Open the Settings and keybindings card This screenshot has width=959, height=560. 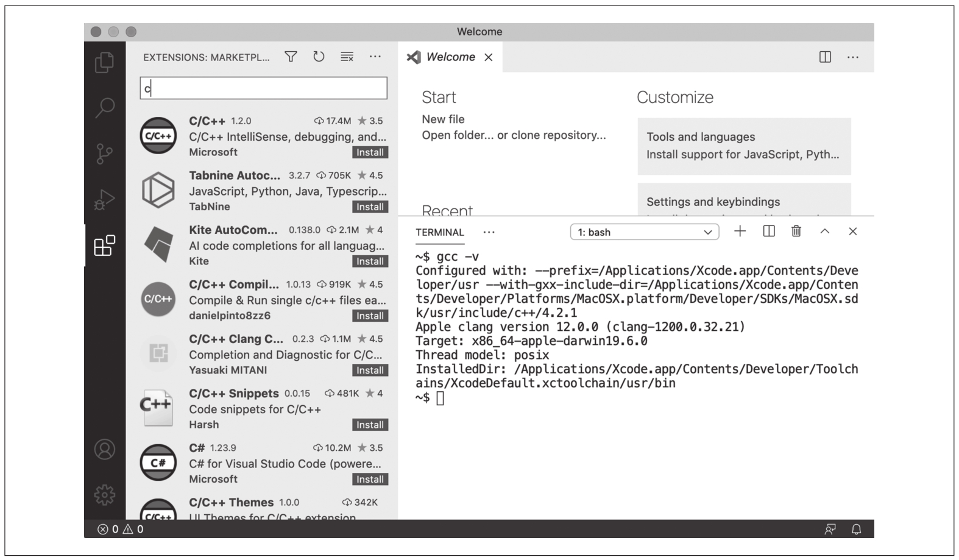pyautogui.click(x=744, y=200)
